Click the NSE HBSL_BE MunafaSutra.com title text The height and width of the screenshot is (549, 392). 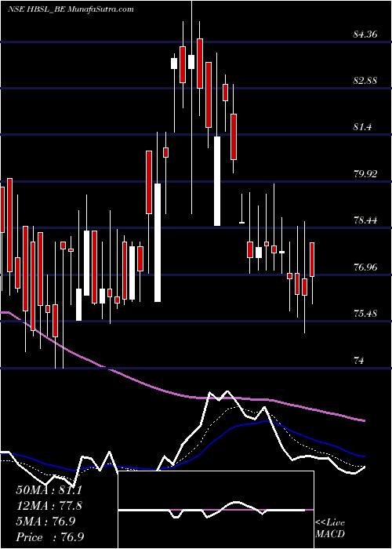[x=71, y=9]
